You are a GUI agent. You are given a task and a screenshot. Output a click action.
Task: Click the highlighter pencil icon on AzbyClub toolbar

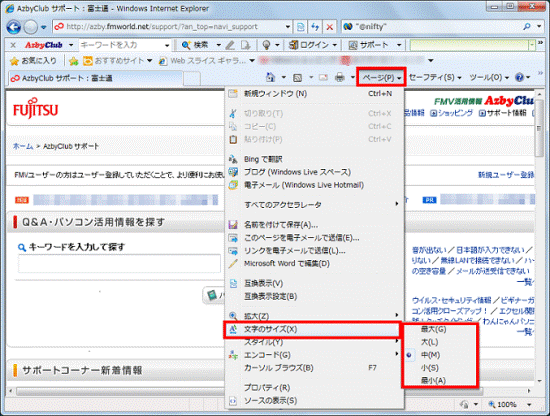230,45
